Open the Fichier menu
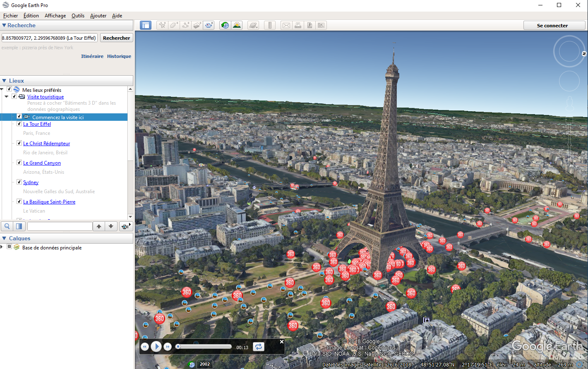 (10, 16)
